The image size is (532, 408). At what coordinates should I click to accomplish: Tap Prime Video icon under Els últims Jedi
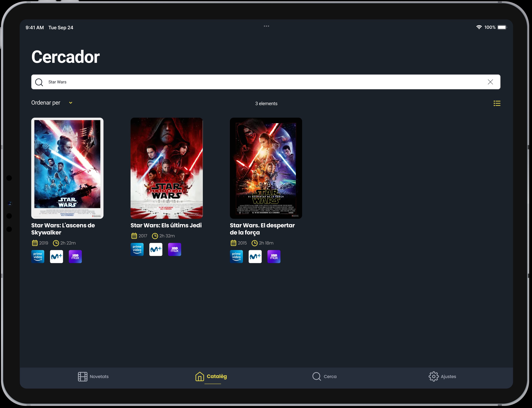[137, 249]
